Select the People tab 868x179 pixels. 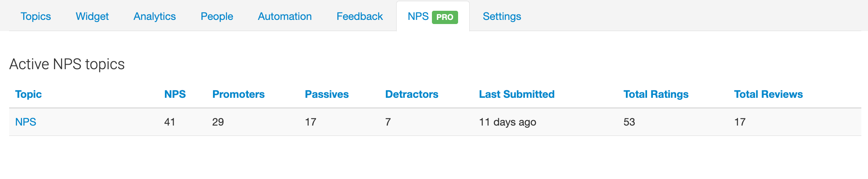tap(217, 17)
